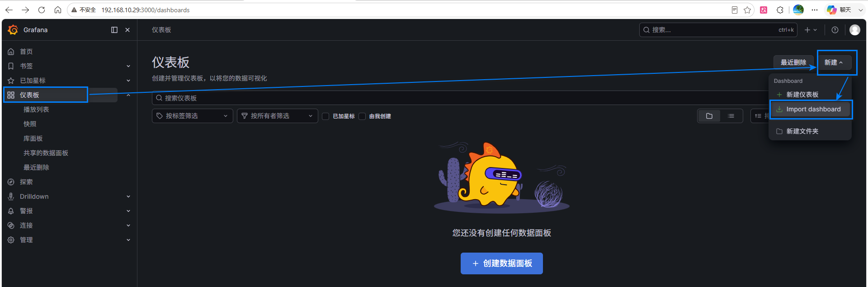868x287 pixels.
Task: Open the reader view icon
Action: click(735, 10)
